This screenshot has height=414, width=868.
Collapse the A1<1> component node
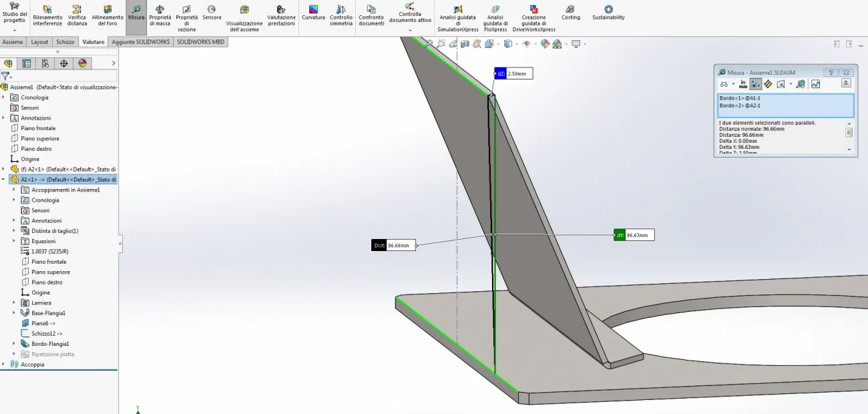coord(3,180)
